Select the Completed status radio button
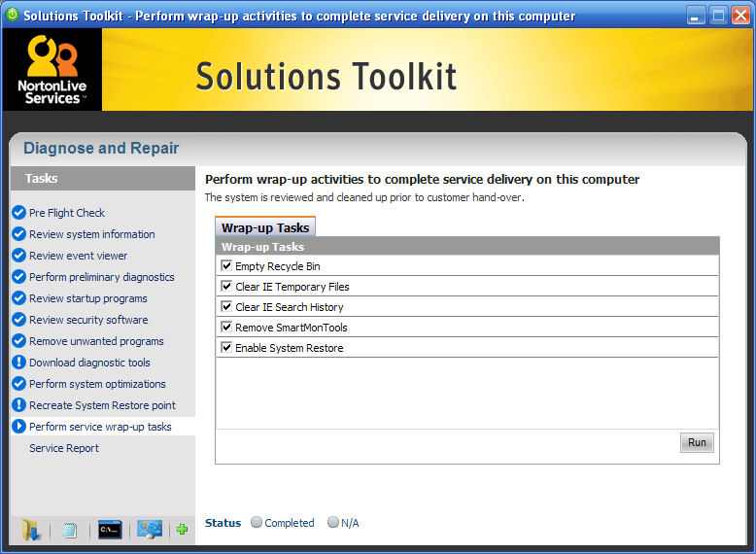This screenshot has height=554, width=756. [257, 522]
